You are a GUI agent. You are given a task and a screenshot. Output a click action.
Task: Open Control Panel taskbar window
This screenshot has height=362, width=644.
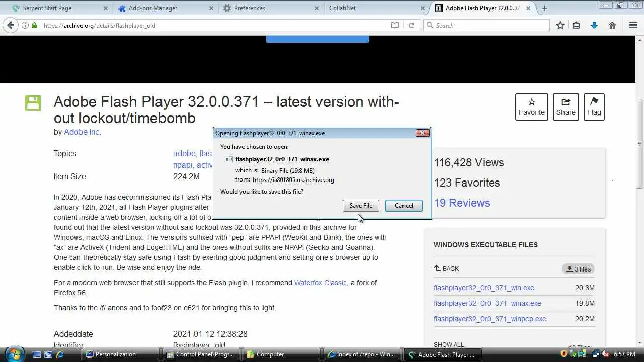(201, 354)
